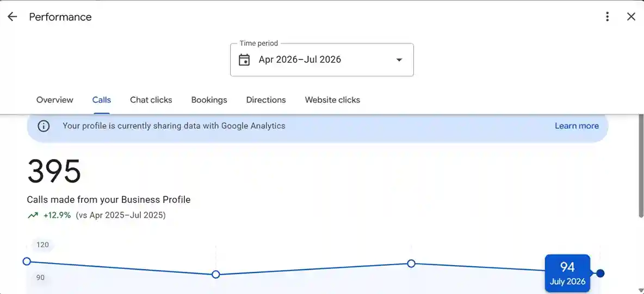Click the filled July 2026 data point
Screen dimensions: 644x294
tap(600, 273)
